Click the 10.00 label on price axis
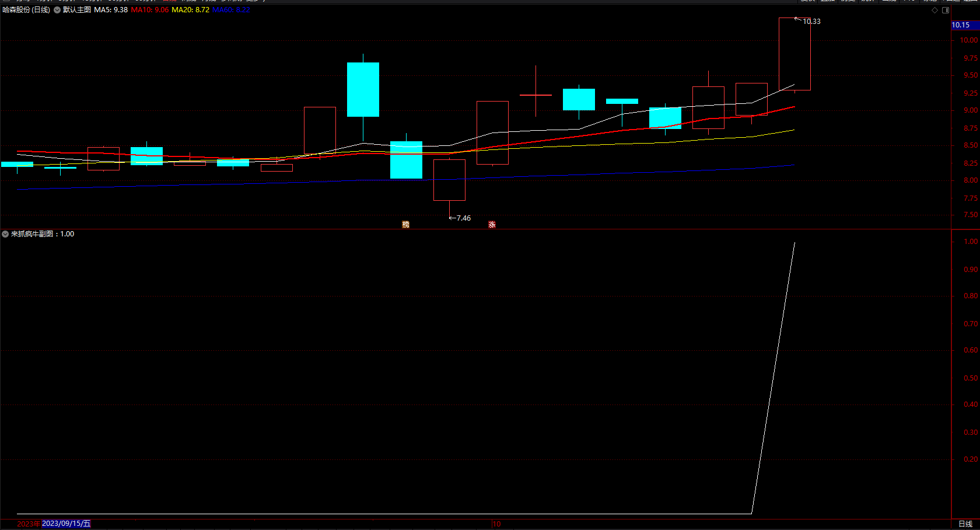 tap(969, 40)
